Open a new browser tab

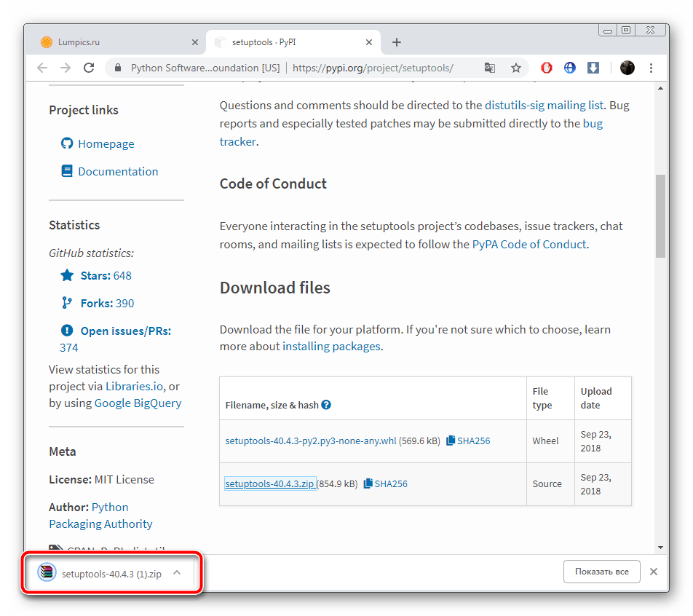point(397,42)
